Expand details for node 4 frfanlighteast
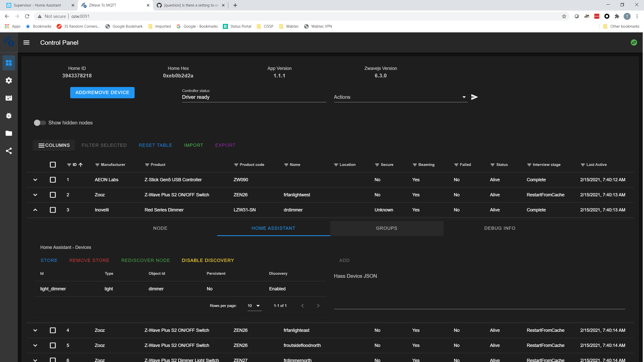This screenshot has height=362, width=644. (x=35, y=330)
